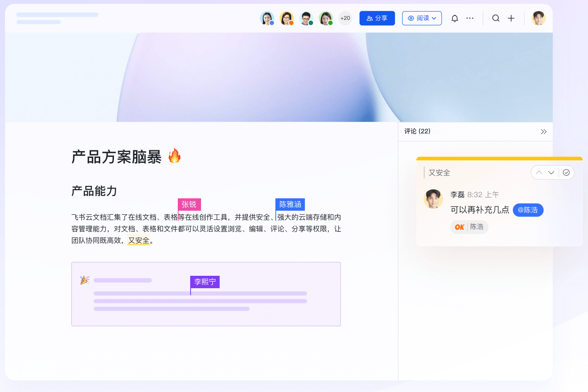Viewport: 588px width, 392px height.
Task: Click the first collaborator avatar with blue dot
Action: tap(267, 18)
